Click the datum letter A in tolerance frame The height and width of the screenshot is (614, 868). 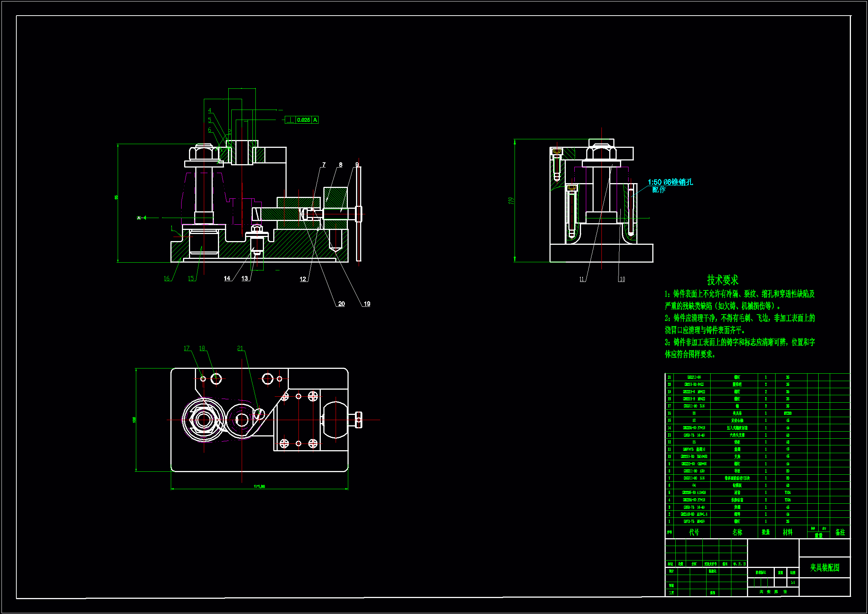[x=315, y=120]
